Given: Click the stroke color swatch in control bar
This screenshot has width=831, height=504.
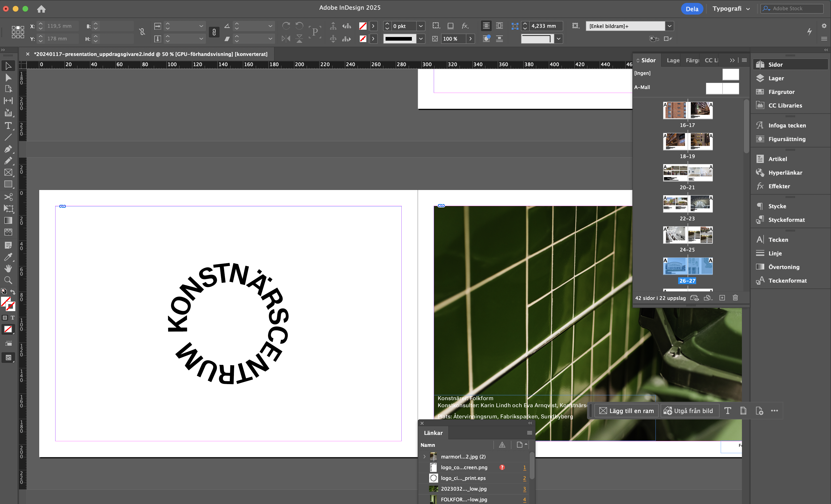Looking at the screenshot, I should click(362, 39).
